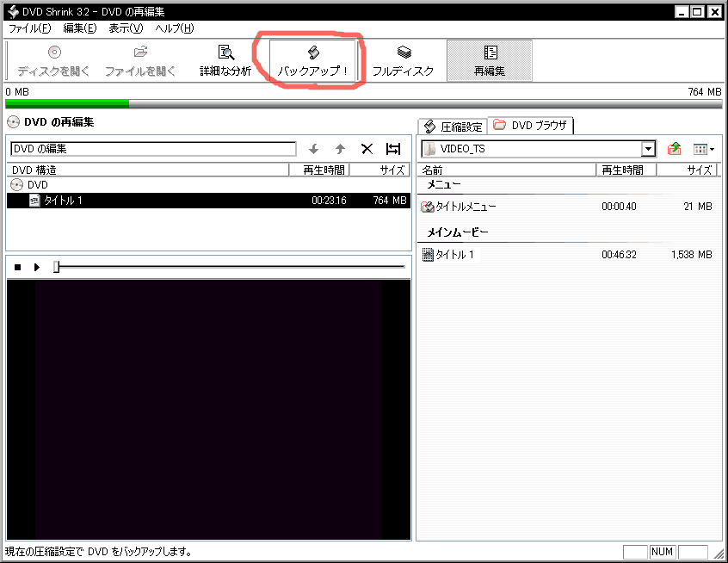Play the preview video
This screenshot has width=728, height=563.
[37, 267]
